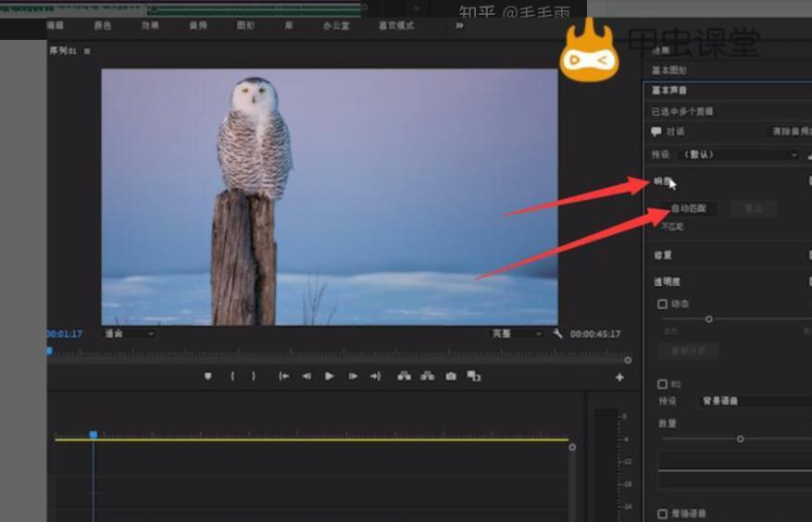Click the 自动匹配 button
The width and height of the screenshot is (812, 522).
pyautogui.click(x=688, y=208)
